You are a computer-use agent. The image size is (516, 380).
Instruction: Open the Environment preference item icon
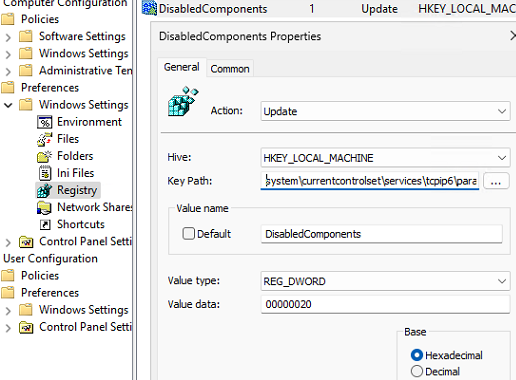(x=44, y=122)
